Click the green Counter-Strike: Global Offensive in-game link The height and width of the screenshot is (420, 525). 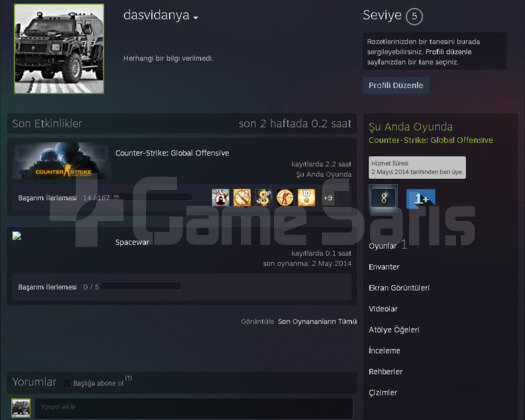pyautogui.click(x=431, y=140)
